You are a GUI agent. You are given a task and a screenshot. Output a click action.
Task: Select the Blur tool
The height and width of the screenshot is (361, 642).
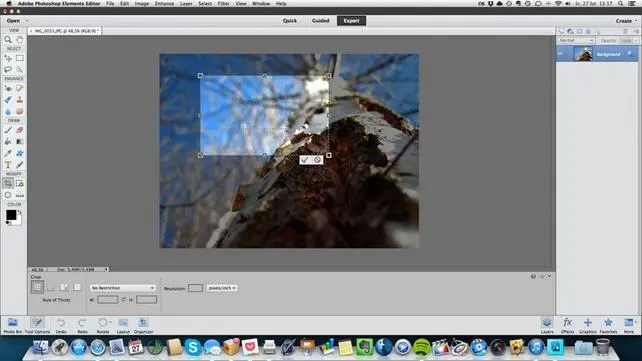(x=8, y=111)
